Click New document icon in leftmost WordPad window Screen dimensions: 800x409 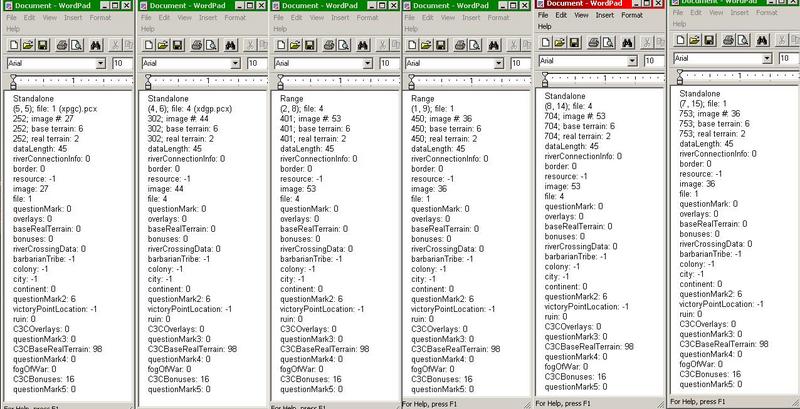12,45
